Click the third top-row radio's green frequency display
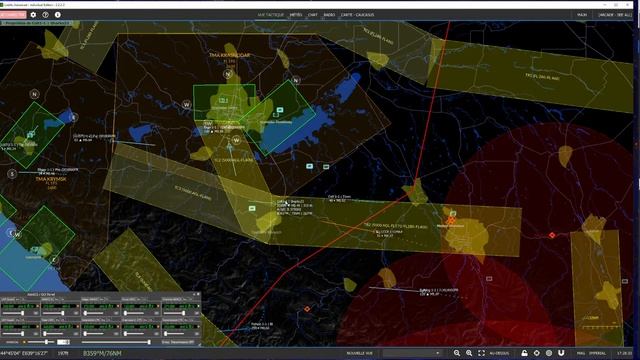 98,306
